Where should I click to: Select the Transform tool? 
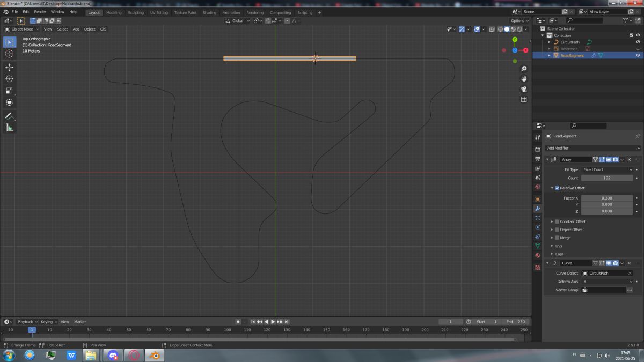pos(9,102)
